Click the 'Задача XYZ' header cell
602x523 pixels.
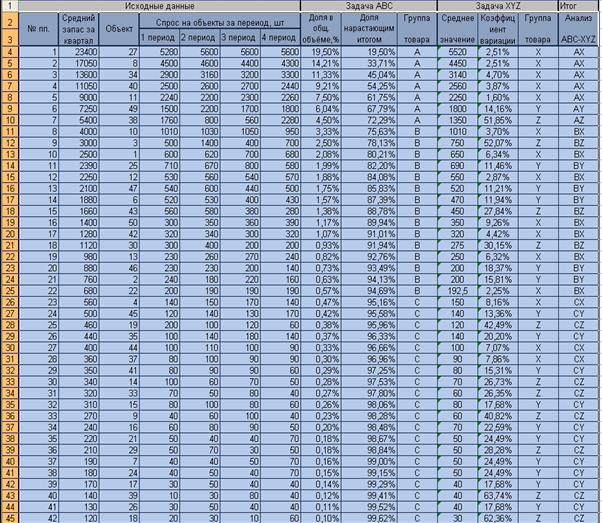pos(498,6)
